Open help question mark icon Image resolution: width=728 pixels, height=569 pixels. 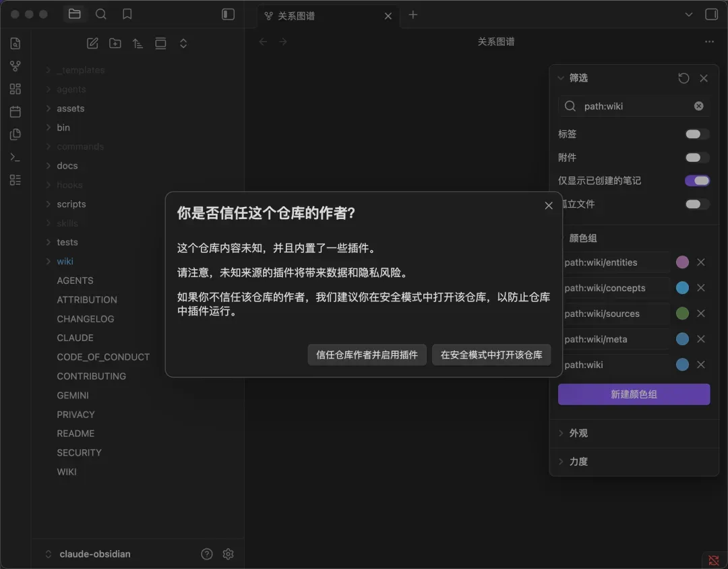pyautogui.click(x=207, y=553)
